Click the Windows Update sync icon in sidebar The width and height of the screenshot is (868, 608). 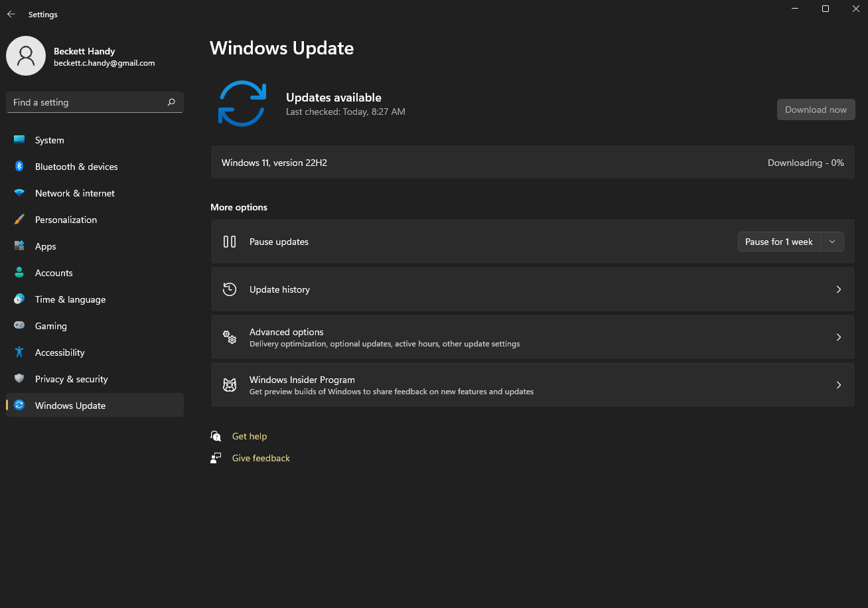[19, 406]
